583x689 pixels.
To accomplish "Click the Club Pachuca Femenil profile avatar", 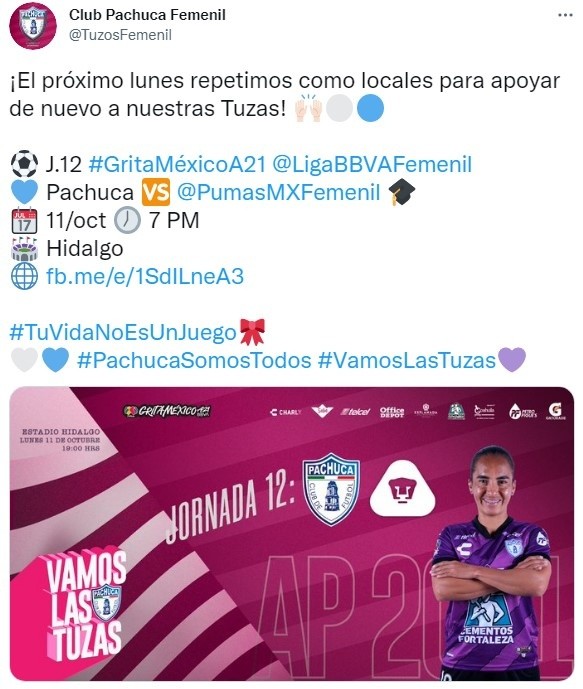I will tap(33, 25).
